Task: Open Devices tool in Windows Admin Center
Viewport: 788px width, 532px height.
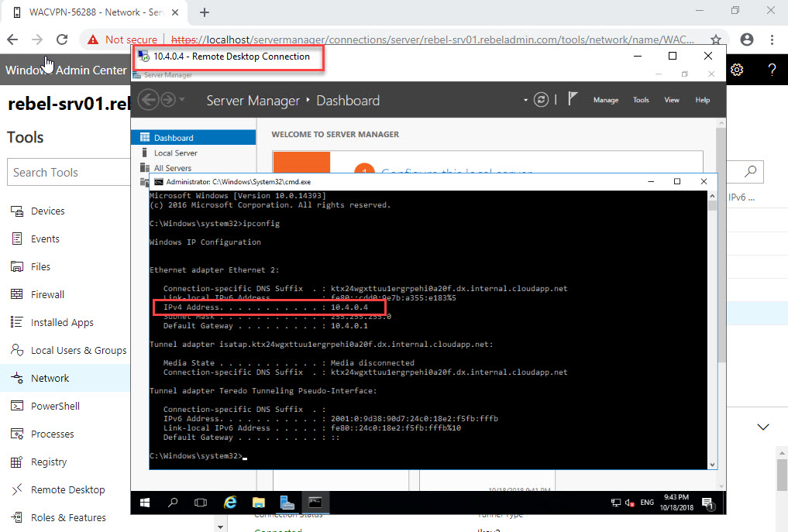Action: [x=48, y=211]
